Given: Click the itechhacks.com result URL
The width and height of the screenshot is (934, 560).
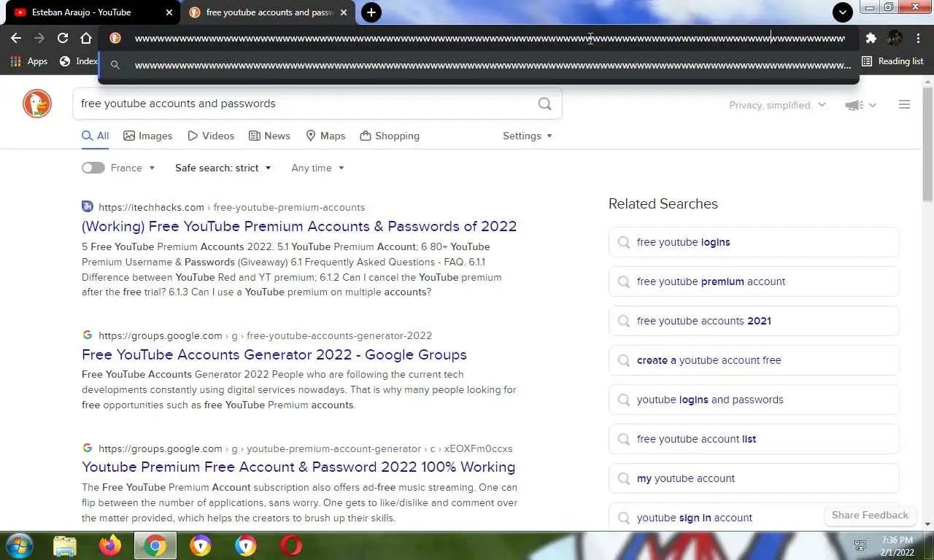Looking at the screenshot, I should point(231,207).
